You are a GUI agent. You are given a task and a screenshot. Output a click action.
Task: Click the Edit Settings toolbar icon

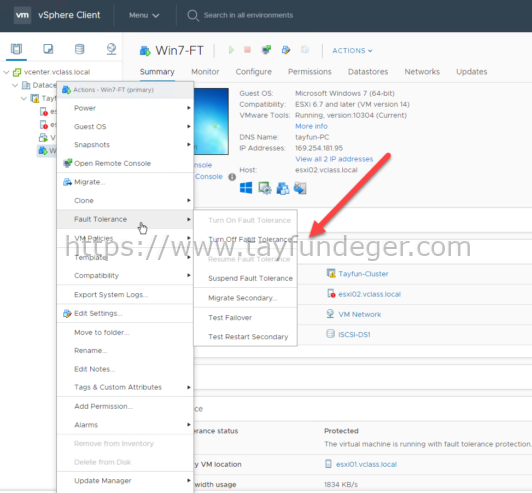(286, 50)
